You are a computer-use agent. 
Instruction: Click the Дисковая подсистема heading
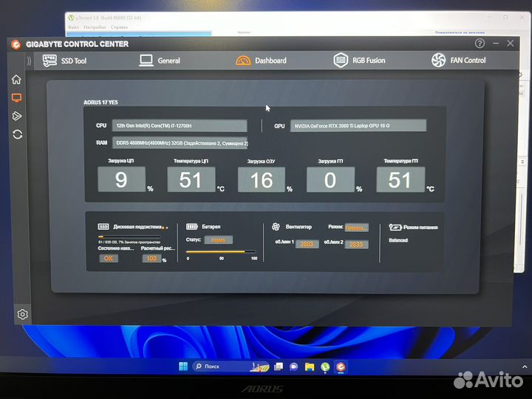137,227
